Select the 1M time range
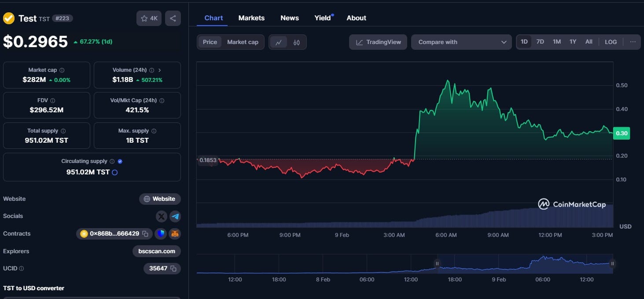Viewport: 644px width, 299px height. coord(557,42)
